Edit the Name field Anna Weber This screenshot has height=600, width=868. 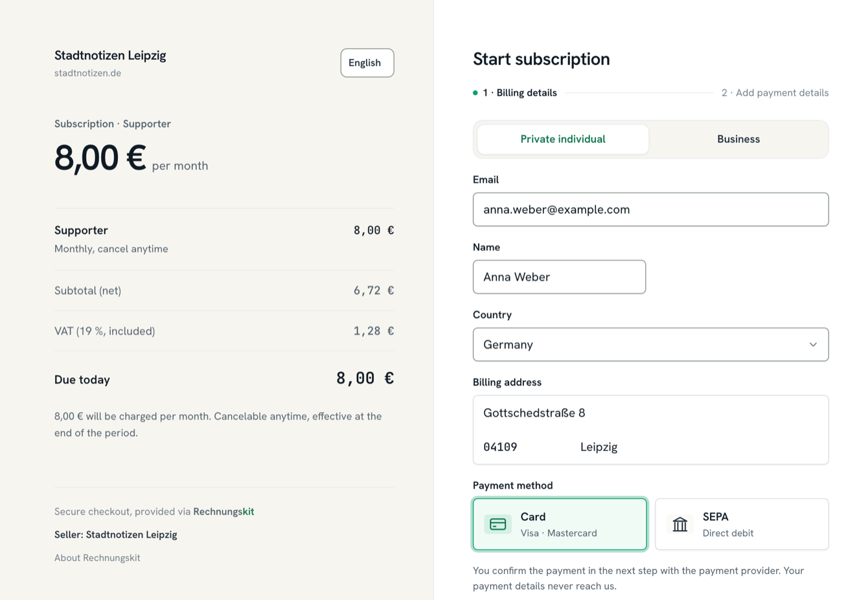tap(559, 277)
